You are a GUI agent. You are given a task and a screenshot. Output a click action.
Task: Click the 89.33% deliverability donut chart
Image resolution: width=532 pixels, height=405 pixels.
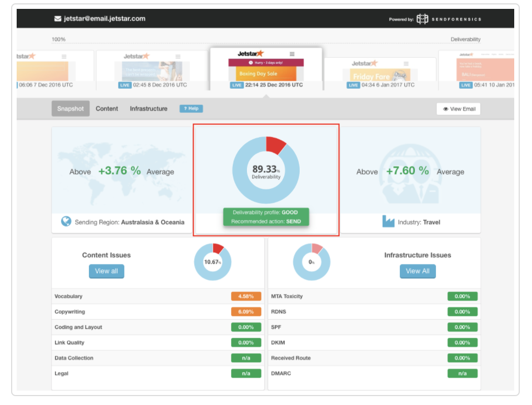point(266,170)
